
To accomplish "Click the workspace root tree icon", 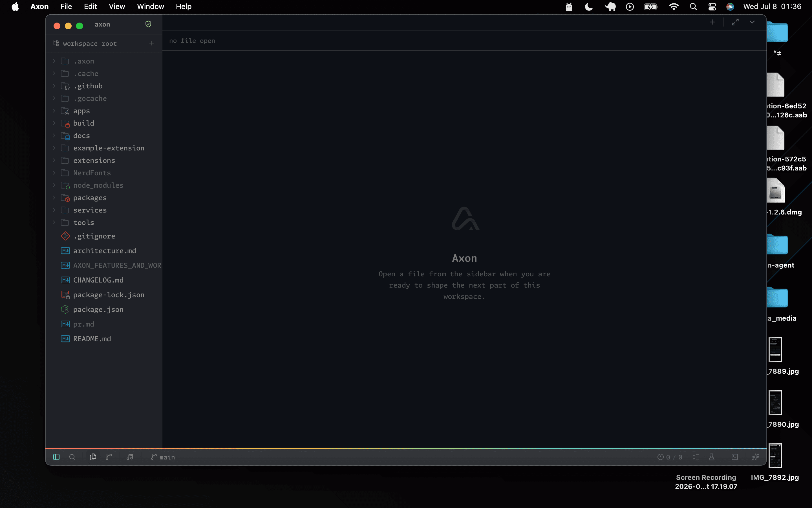I will (56, 43).
